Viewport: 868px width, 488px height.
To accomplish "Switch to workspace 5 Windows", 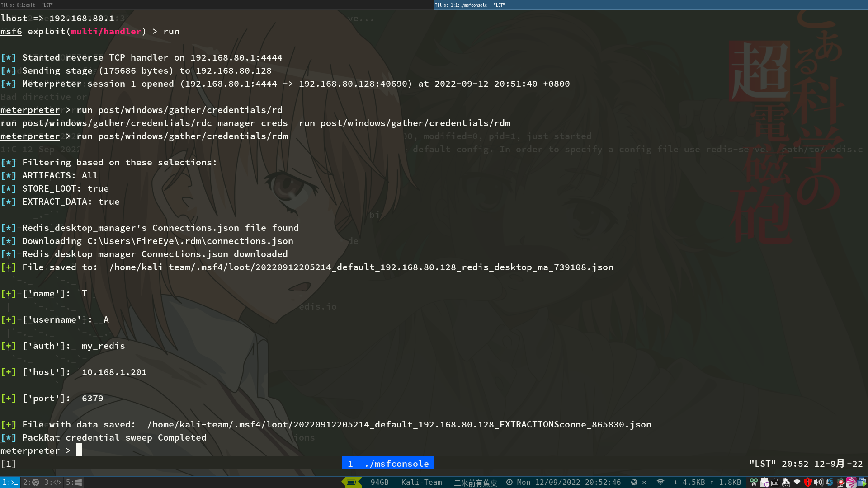I will [x=74, y=483].
